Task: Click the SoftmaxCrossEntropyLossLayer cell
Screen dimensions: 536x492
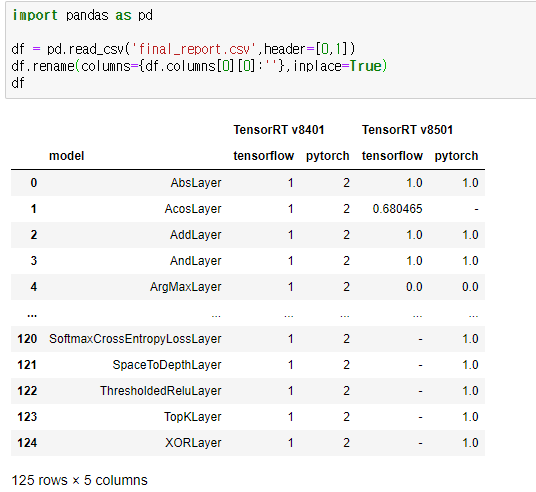Action: (x=135, y=339)
